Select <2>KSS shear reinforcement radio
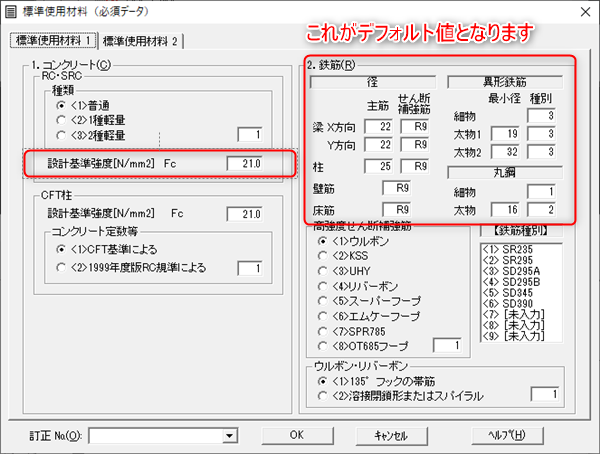 point(323,256)
